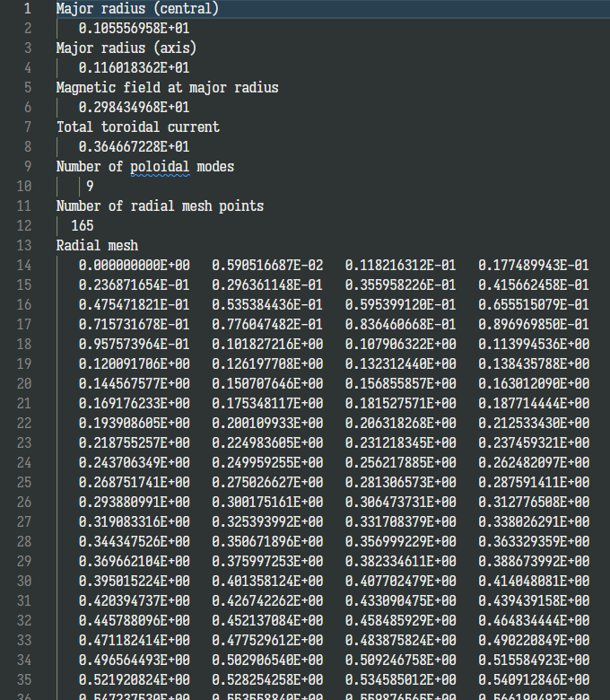Place cursor on value 0.298434968E+01
Screen dimensions: 610x700
coord(134,107)
